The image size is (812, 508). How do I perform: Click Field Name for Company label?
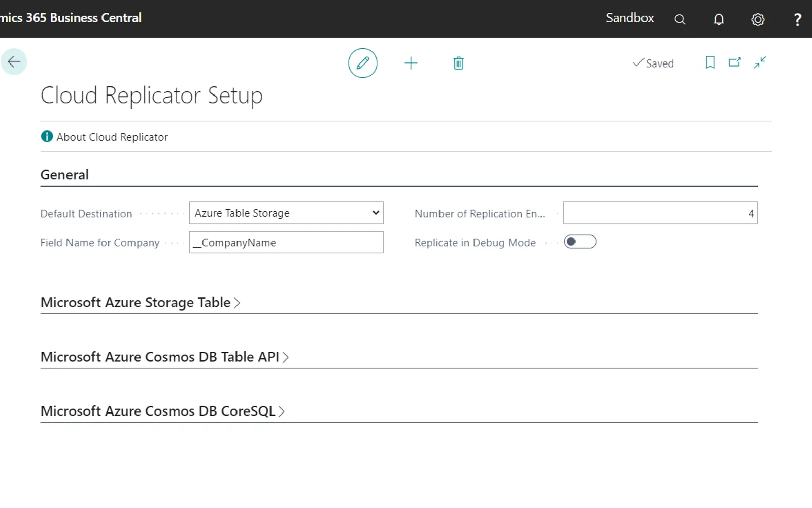coord(100,243)
